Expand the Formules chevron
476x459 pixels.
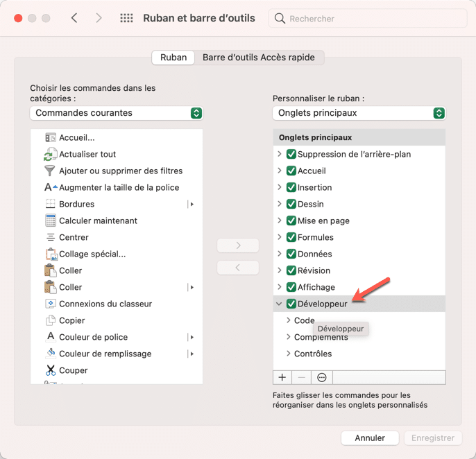click(x=280, y=237)
